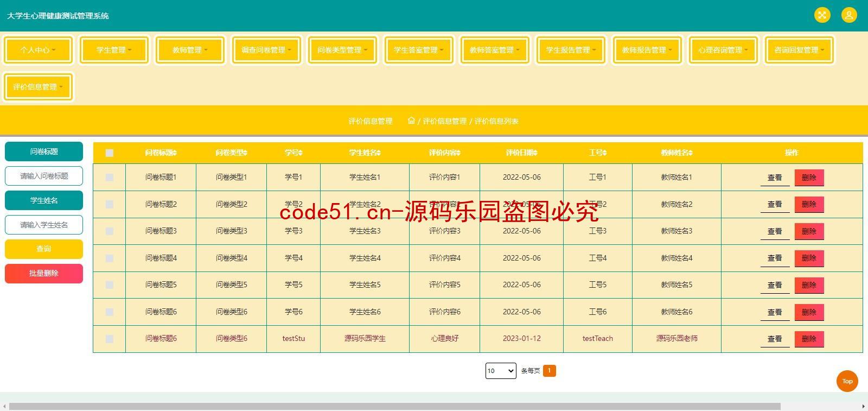The width and height of the screenshot is (868, 411).
Task: Expand the 学生管理 menu
Action: pos(114,50)
